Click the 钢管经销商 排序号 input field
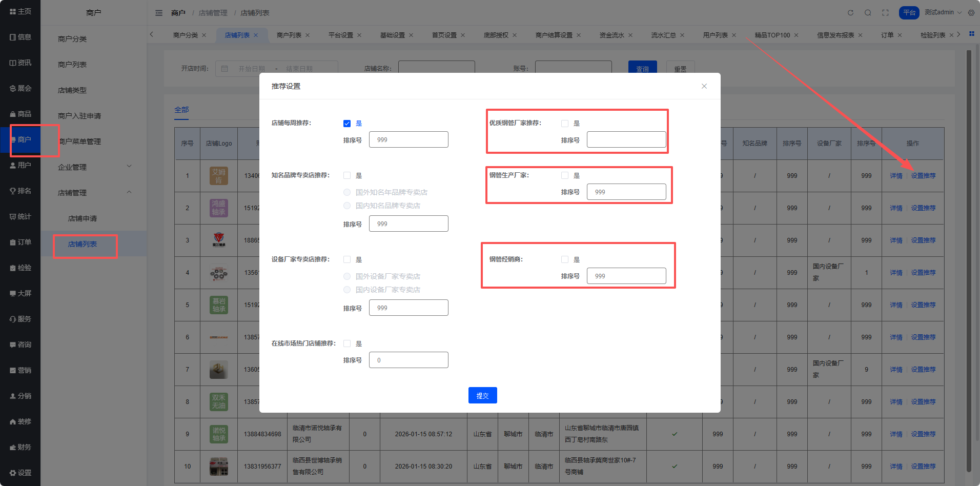This screenshot has width=980, height=486. pos(626,276)
